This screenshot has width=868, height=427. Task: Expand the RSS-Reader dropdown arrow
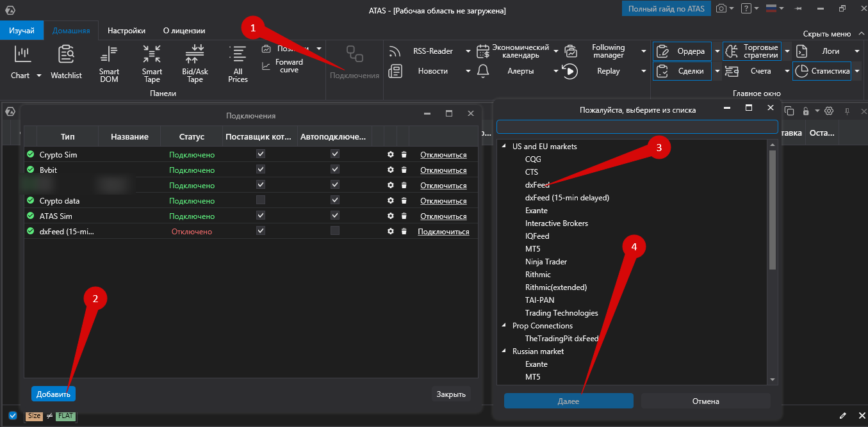(x=468, y=51)
